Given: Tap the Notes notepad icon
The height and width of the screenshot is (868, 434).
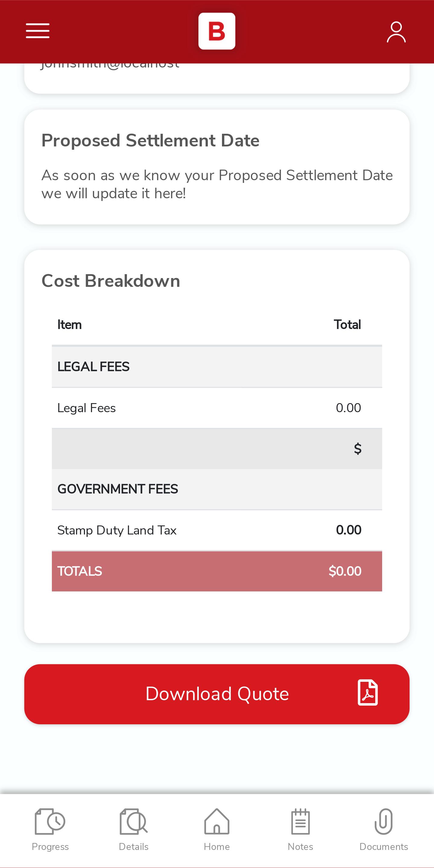Looking at the screenshot, I should click(300, 822).
